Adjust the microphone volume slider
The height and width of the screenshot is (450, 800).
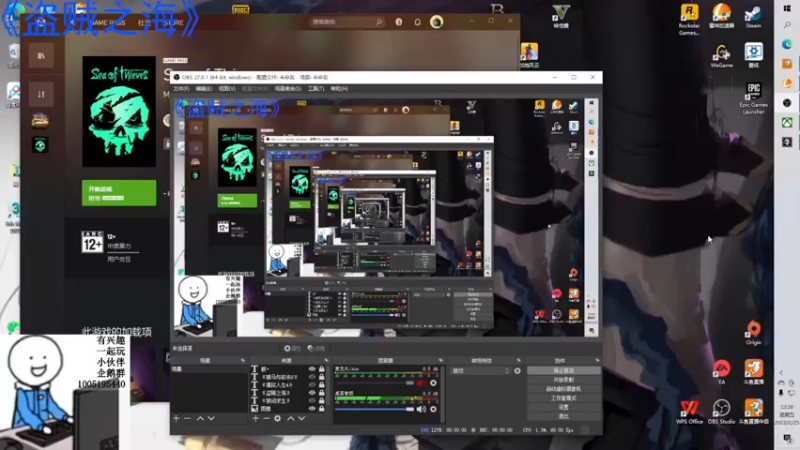click(374, 383)
